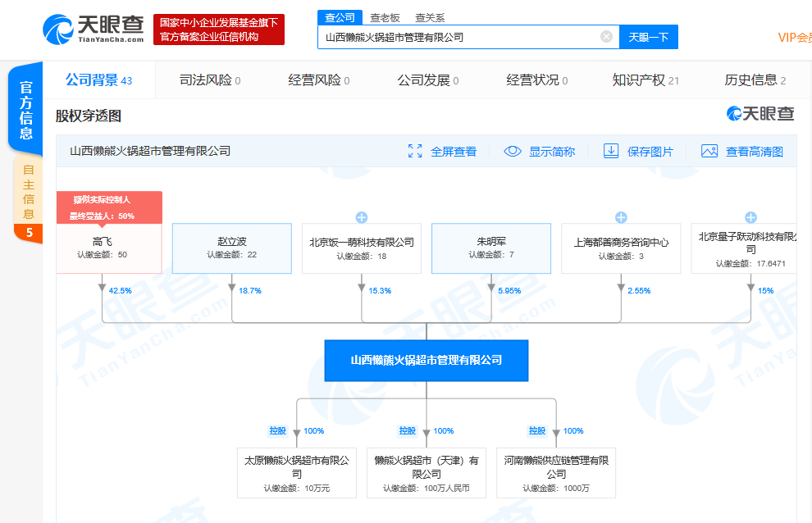Click 显示简称 link
The height and width of the screenshot is (523, 812).
point(552,152)
